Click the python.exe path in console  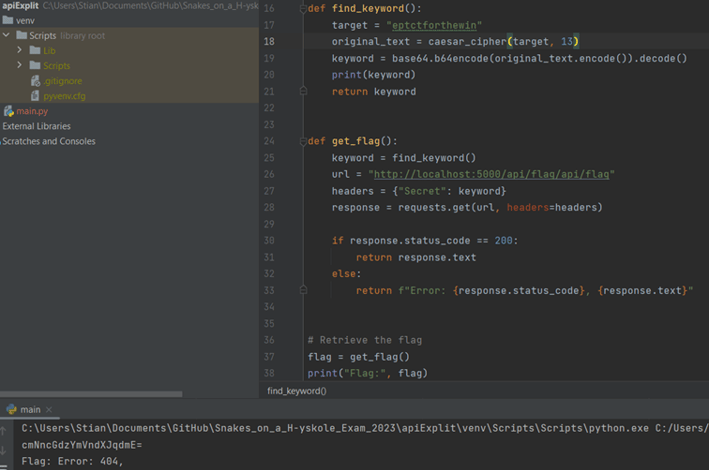tap(335, 428)
